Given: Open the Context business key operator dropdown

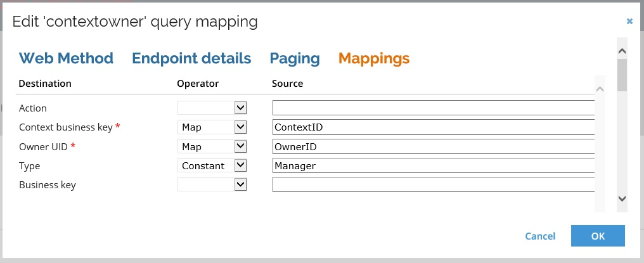Looking at the screenshot, I should [x=212, y=127].
